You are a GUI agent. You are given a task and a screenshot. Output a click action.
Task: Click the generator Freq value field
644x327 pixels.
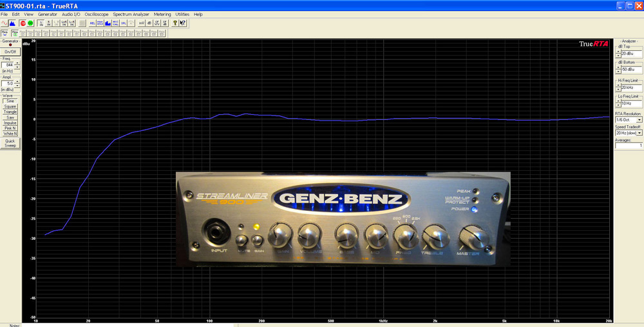point(8,65)
